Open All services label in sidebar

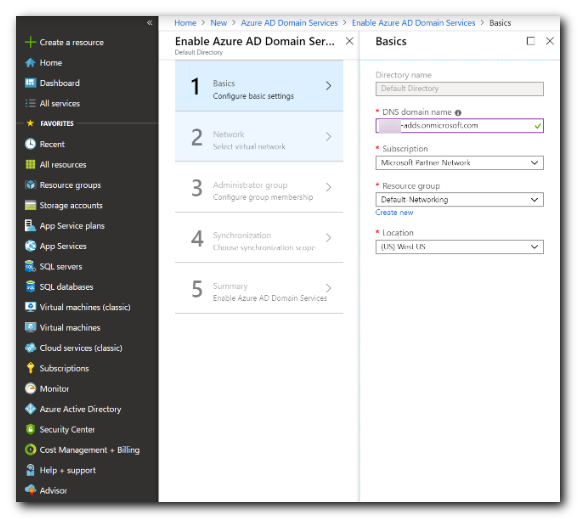click(x=60, y=103)
